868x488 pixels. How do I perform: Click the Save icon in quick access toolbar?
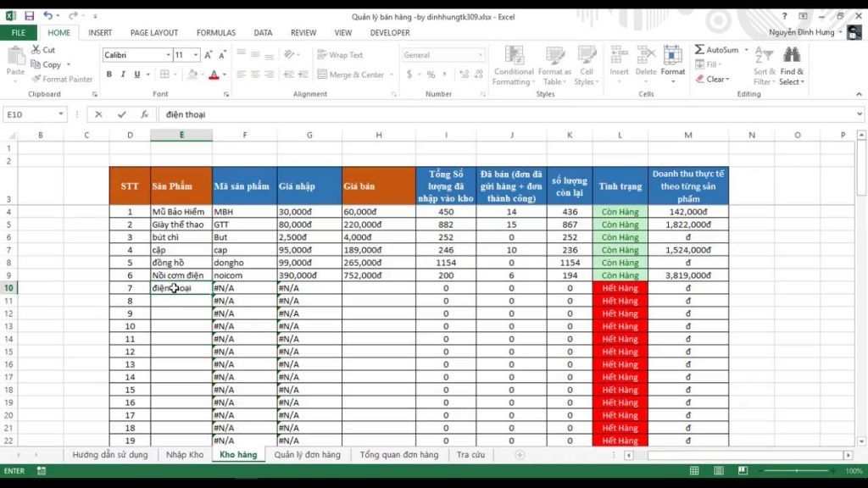click(30, 16)
